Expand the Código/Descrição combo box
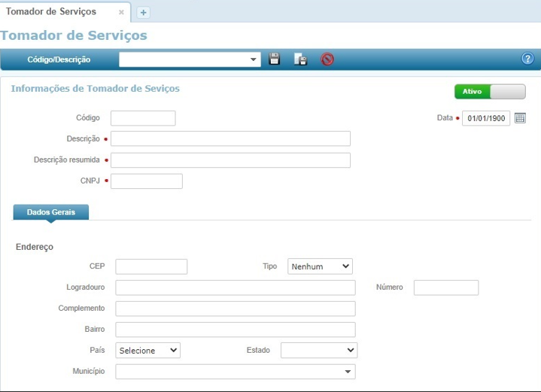Viewport: 541px width, 392px height. pyautogui.click(x=254, y=59)
